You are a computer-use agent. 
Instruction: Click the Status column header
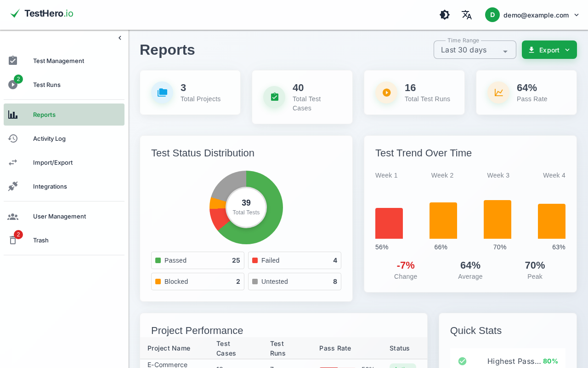pos(399,348)
